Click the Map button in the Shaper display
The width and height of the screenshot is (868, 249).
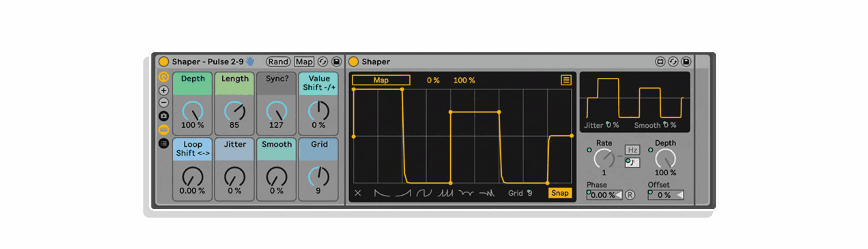click(381, 80)
